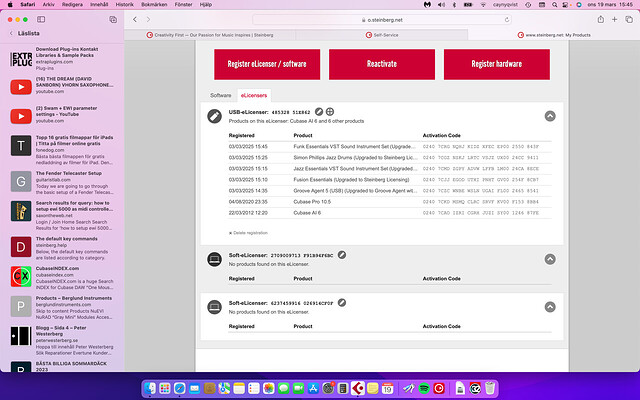Open Spotify from the Dock
The width and height of the screenshot is (640, 400).
(424, 388)
